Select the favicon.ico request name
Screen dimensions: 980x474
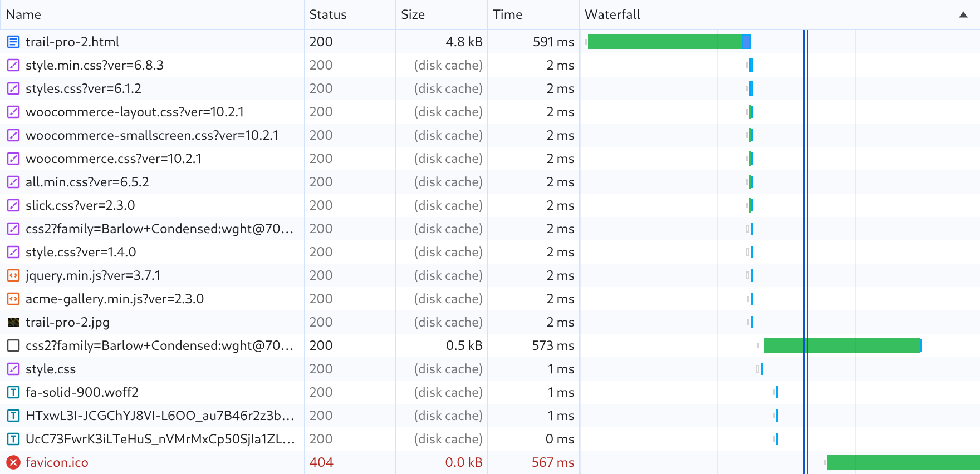[57, 462]
